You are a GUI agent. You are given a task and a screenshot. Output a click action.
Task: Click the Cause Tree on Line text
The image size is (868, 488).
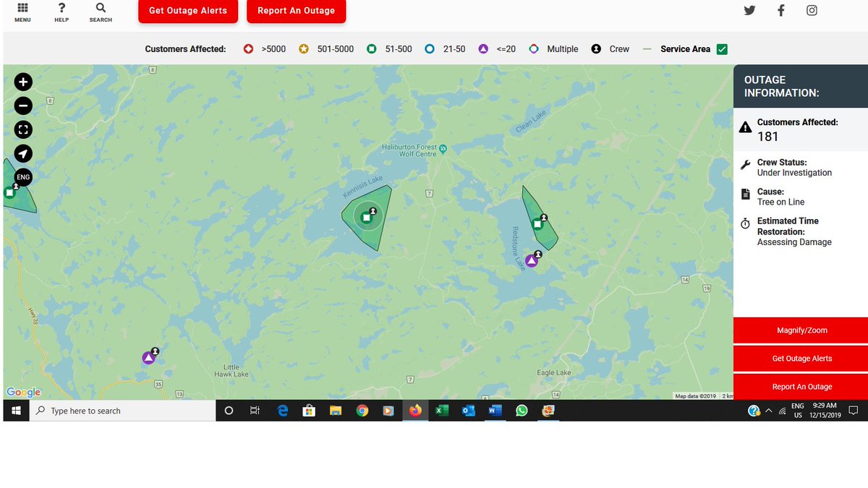click(780, 202)
